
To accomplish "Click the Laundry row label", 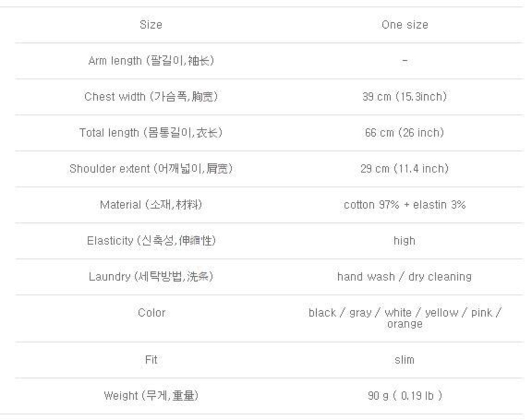I will coord(151,277).
